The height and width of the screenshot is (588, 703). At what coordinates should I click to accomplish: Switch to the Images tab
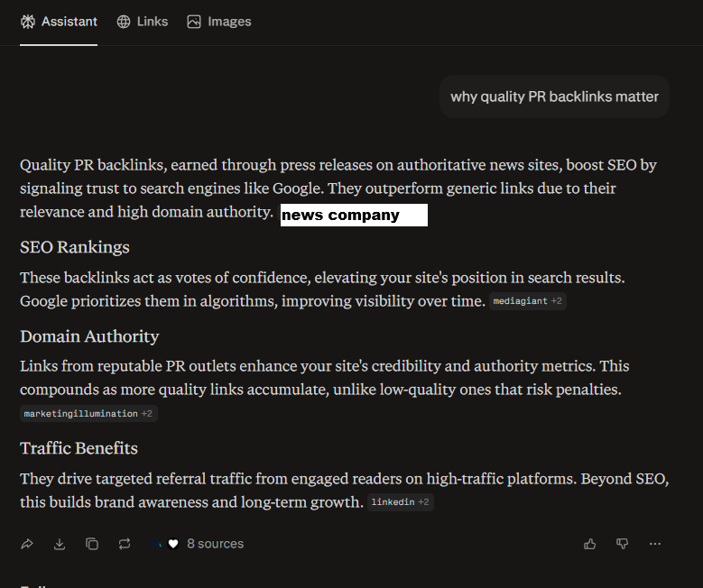[219, 22]
